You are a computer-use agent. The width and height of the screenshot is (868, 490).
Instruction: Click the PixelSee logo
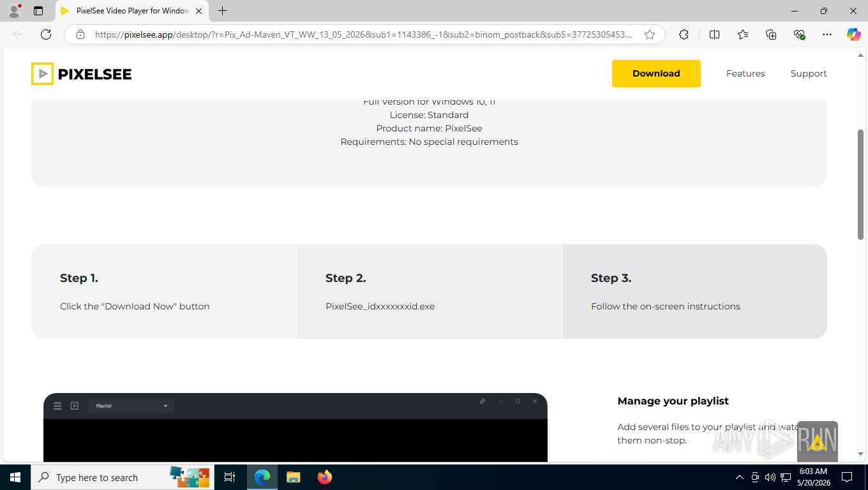[81, 74]
